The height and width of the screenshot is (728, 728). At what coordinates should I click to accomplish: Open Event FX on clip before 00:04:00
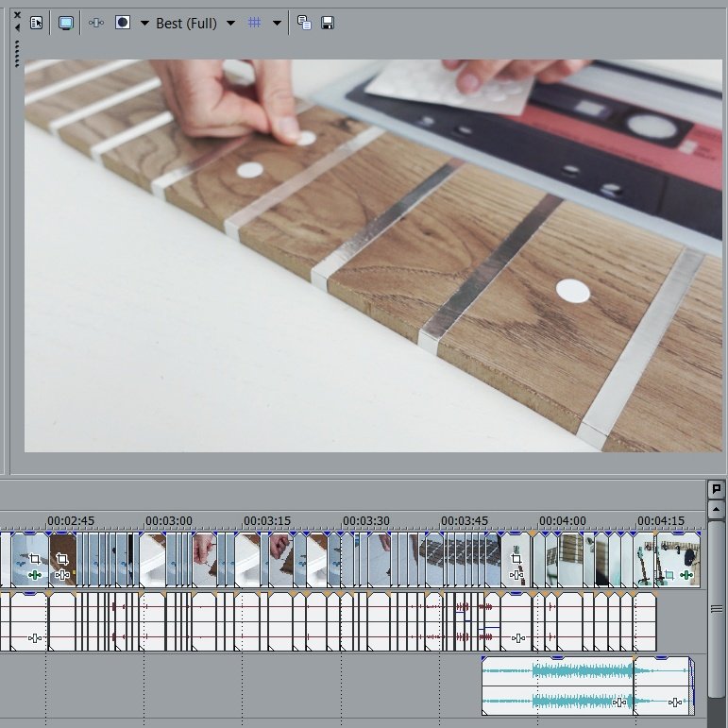pyautogui.click(x=516, y=575)
